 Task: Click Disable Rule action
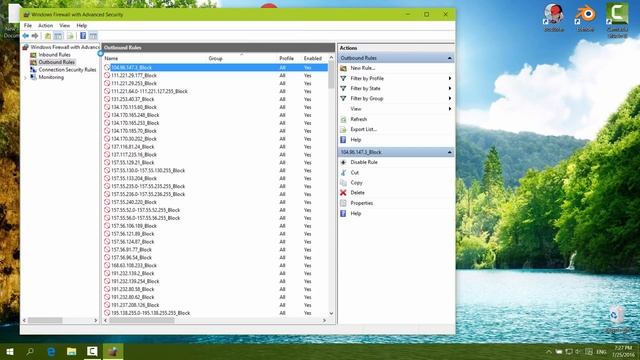(364, 162)
